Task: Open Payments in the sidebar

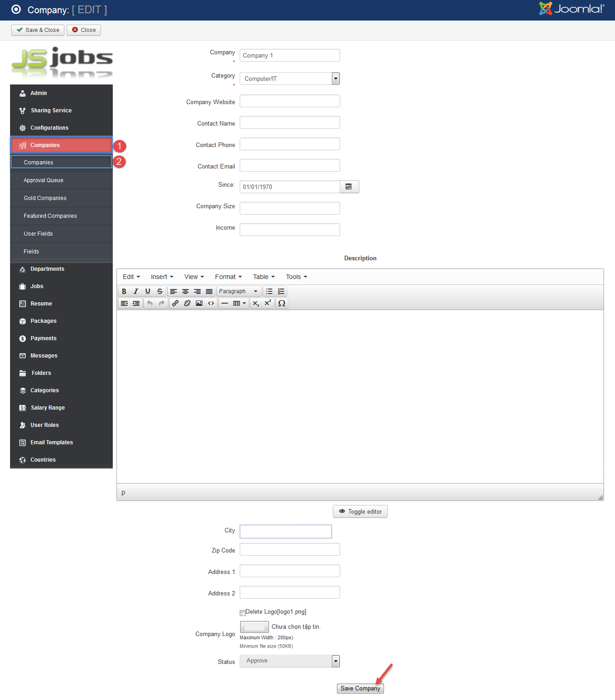Action: pyautogui.click(x=61, y=338)
